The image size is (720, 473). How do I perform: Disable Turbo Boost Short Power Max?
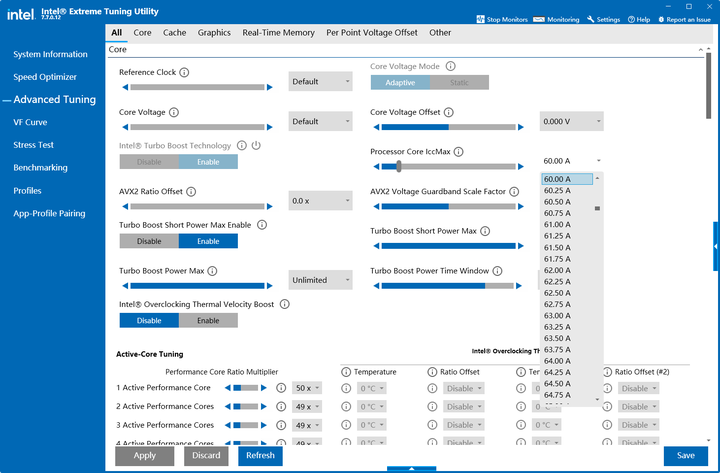(x=149, y=241)
